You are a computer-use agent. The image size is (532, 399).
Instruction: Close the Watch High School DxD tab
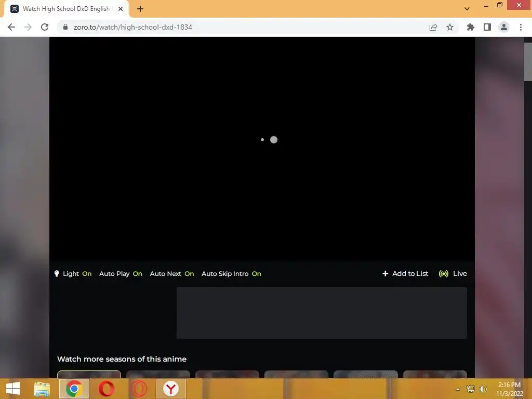(121, 9)
